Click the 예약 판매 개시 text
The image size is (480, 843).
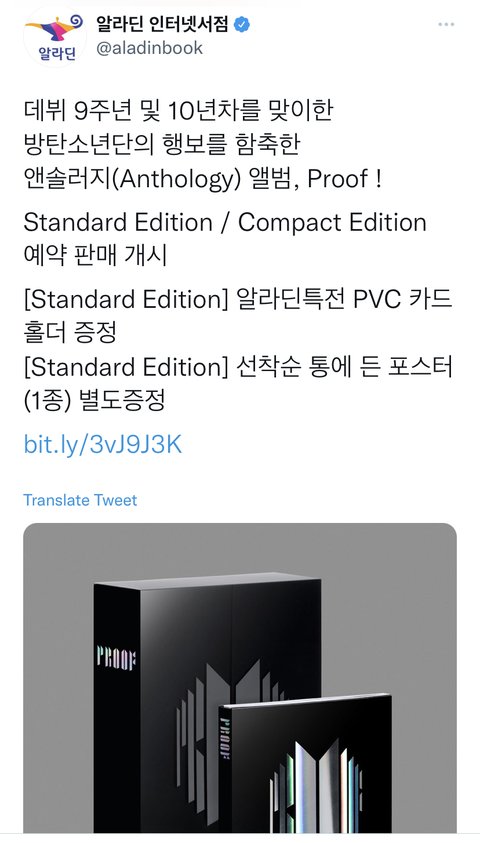pos(95,256)
